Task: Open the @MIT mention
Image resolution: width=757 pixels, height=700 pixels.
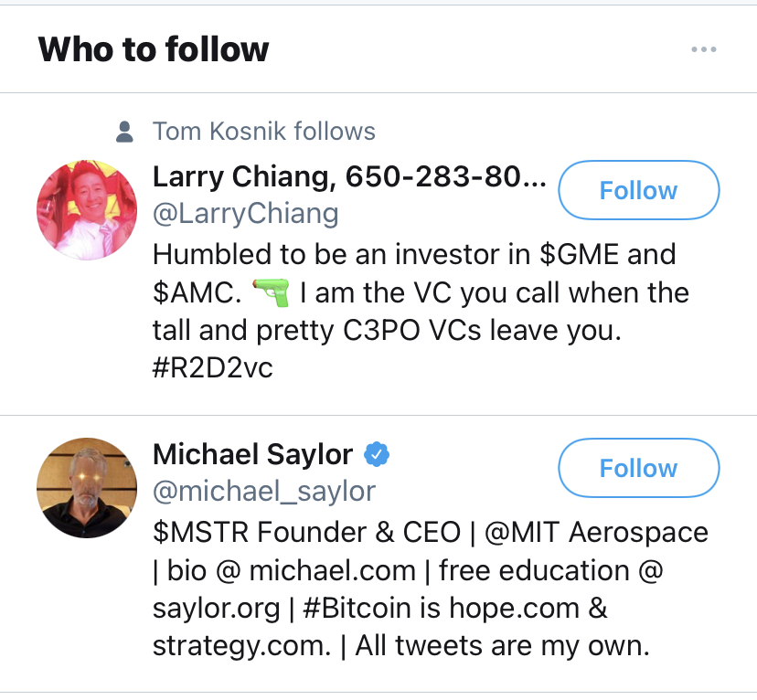Action: [x=518, y=531]
